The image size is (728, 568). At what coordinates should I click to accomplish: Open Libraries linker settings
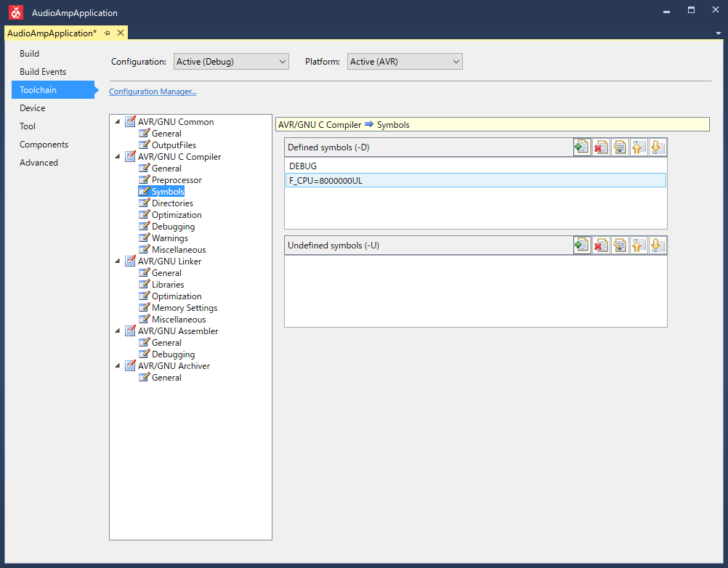click(x=162, y=285)
